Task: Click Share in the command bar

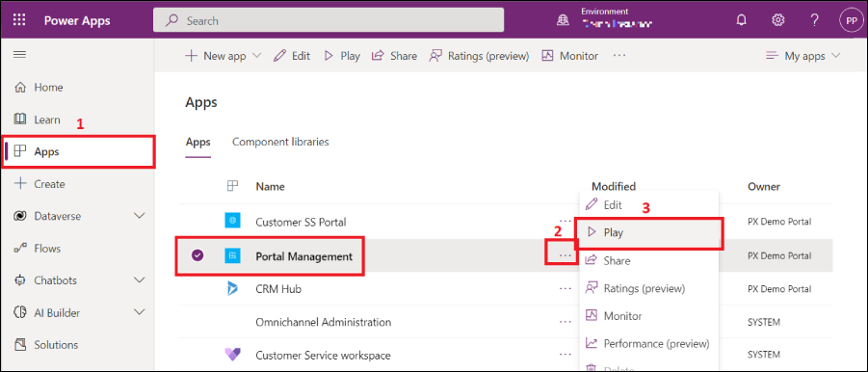Action: 394,56
